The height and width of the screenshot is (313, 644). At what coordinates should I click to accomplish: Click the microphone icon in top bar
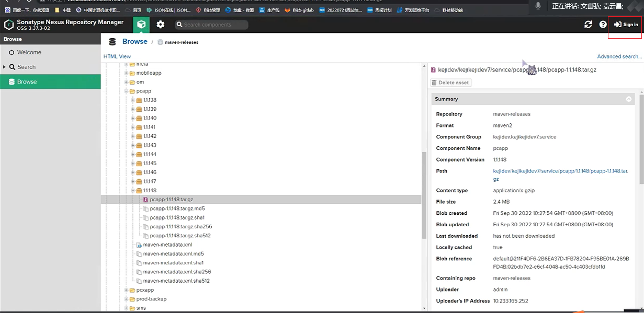coord(538,6)
